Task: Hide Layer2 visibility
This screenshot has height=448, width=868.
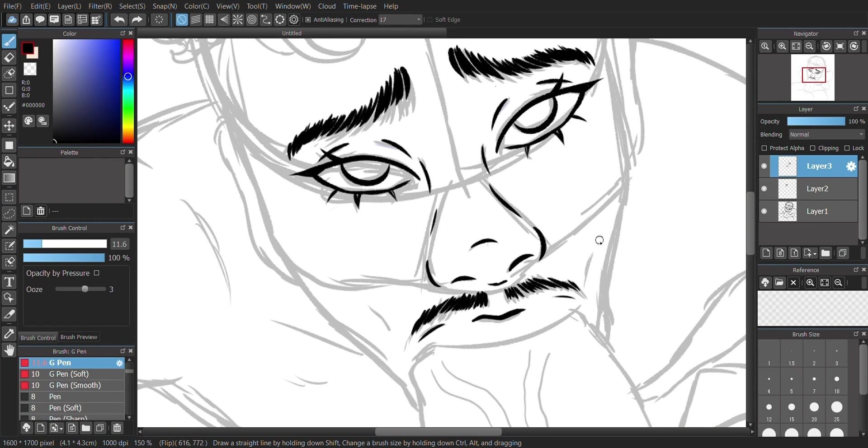Action: coord(764,189)
